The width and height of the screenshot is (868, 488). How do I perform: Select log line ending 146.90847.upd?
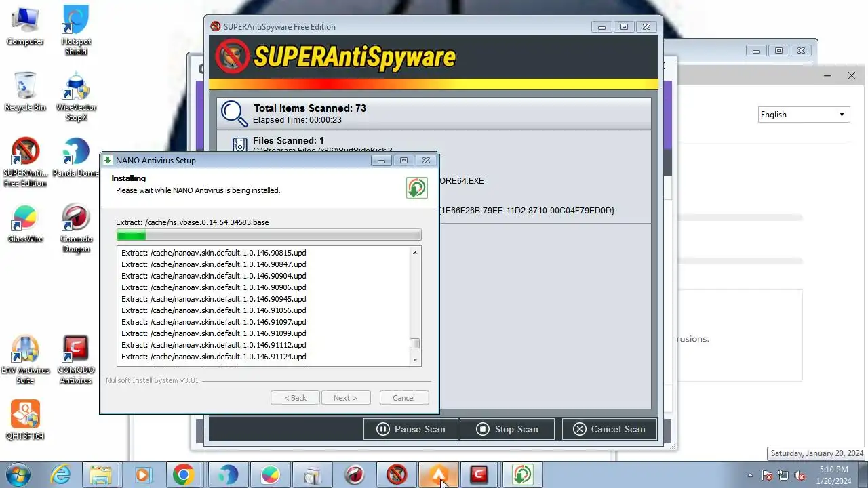[x=214, y=264]
